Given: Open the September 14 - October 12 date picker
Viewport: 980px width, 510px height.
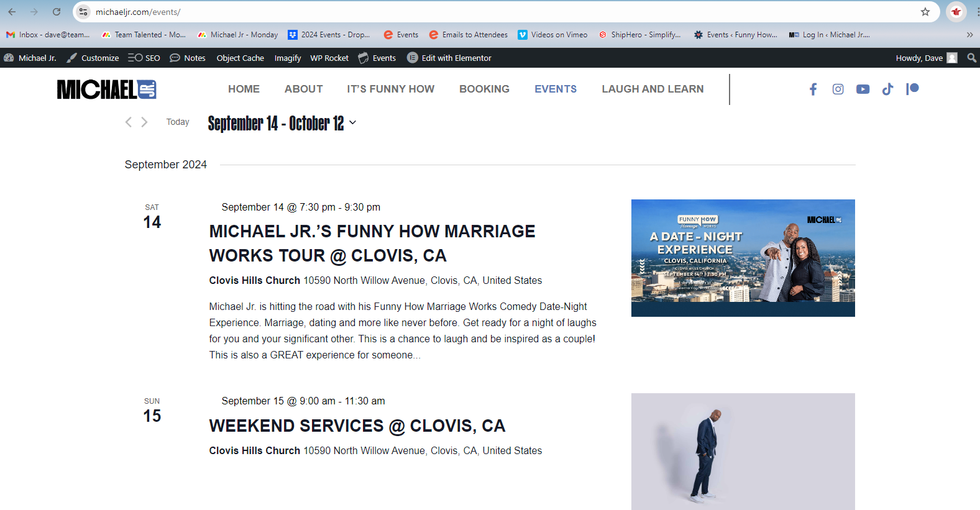Looking at the screenshot, I should coord(282,123).
